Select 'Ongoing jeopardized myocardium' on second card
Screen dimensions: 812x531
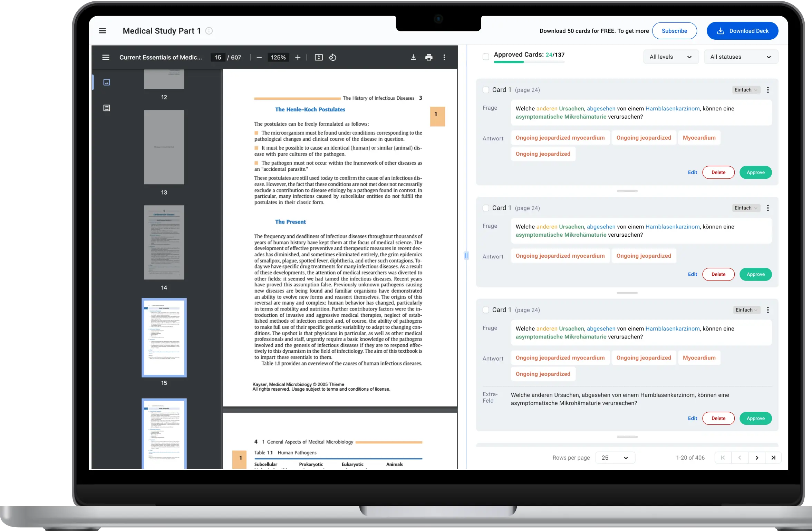[x=560, y=256]
